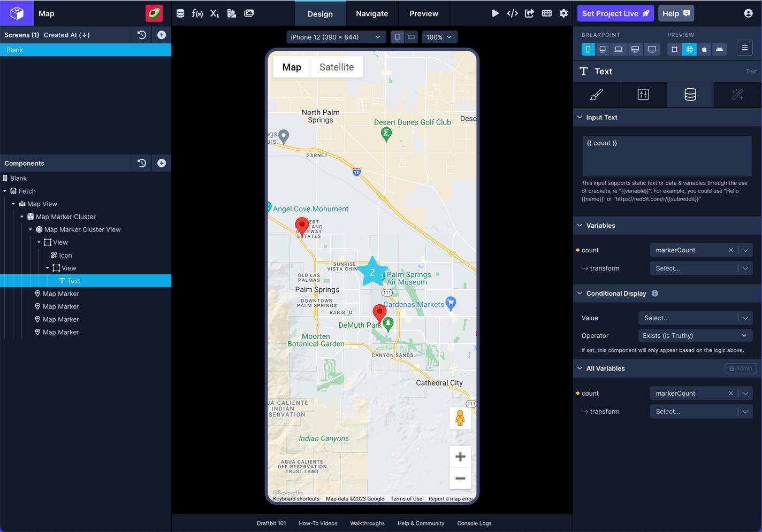762x532 pixels.
Task: Open the Data database icon in toolbar
Action: click(x=180, y=13)
